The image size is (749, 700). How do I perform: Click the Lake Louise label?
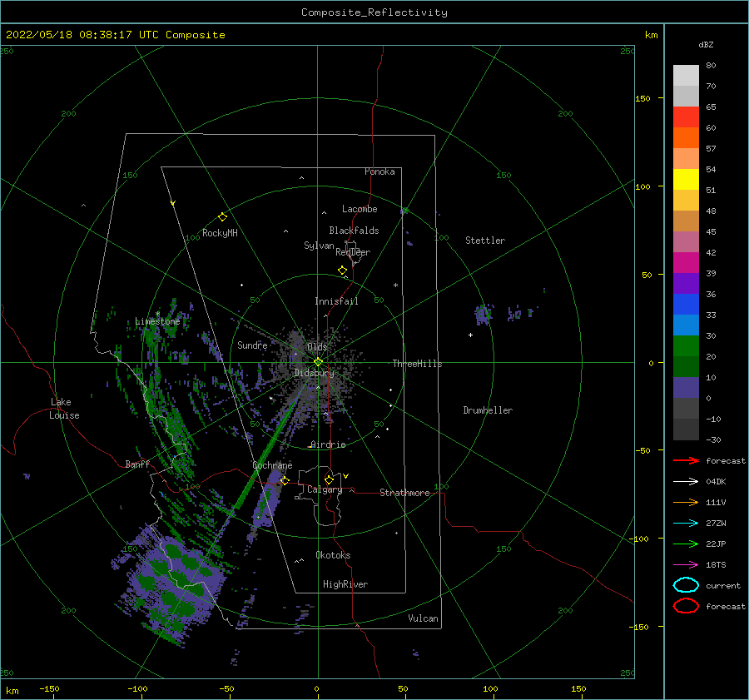click(64, 409)
